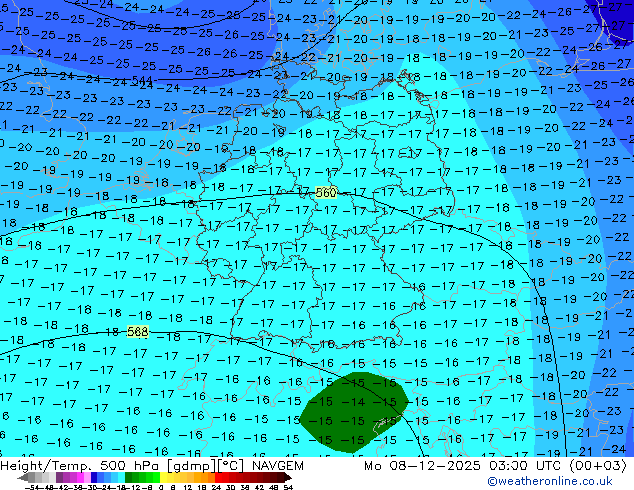Click the 500 hPa level text

coord(131,466)
